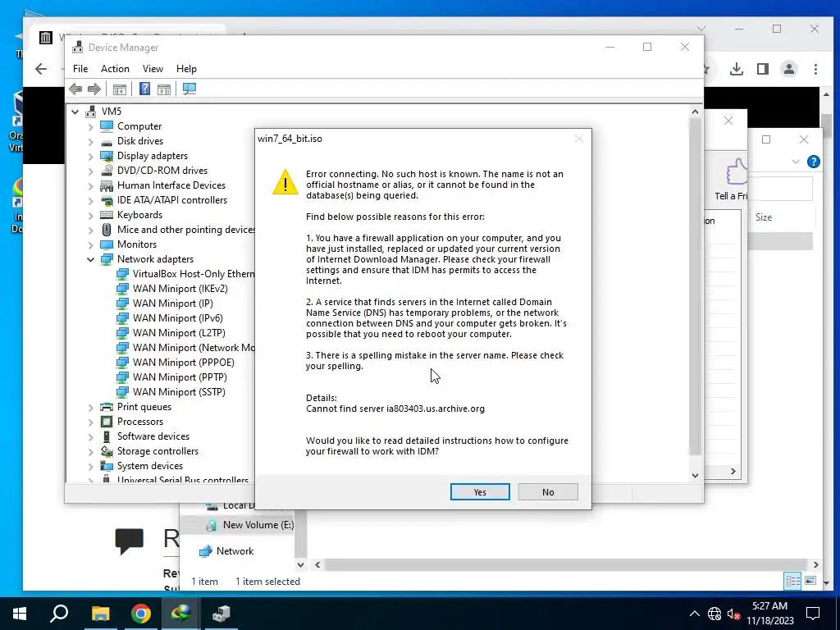Click No in the error dialog
This screenshot has height=630, width=840.
pos(548,492)
